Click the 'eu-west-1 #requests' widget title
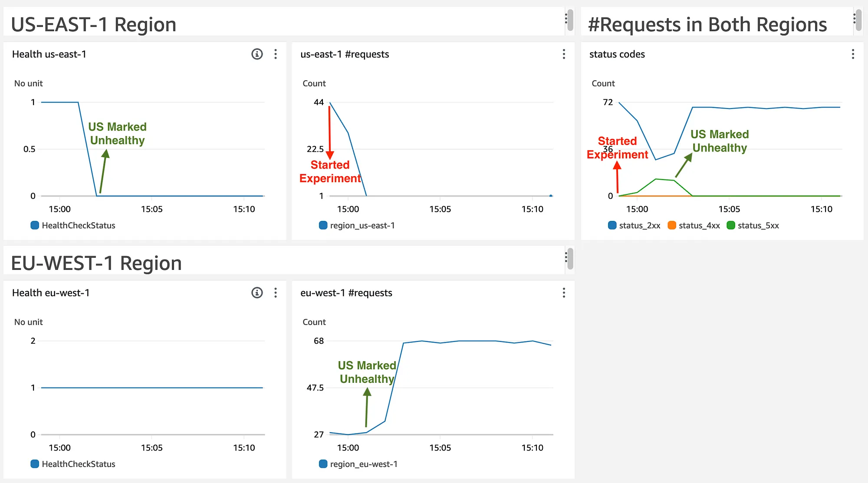The image size is (868, 483). 347,293
